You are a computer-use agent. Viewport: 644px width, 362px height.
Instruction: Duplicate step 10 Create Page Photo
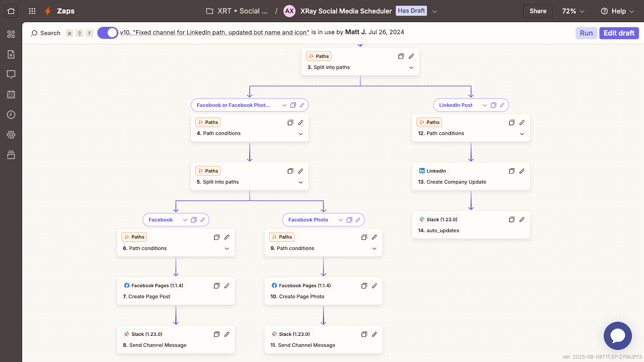364,286
